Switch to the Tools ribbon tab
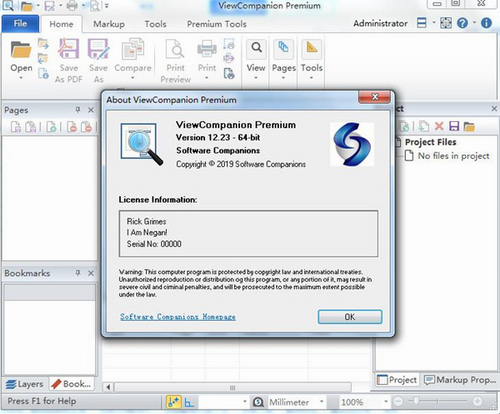 pyautogui.click(x=155, y=24)
